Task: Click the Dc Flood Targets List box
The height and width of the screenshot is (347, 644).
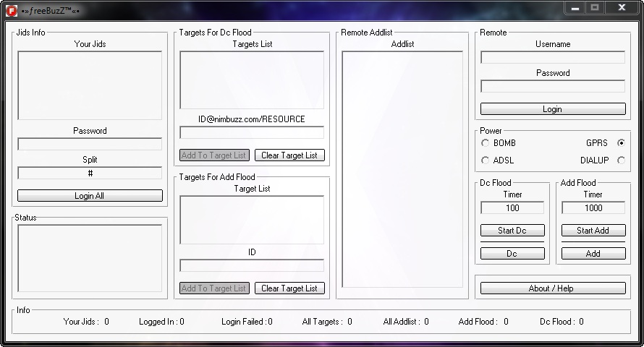Action: click(x=252, y=80)
